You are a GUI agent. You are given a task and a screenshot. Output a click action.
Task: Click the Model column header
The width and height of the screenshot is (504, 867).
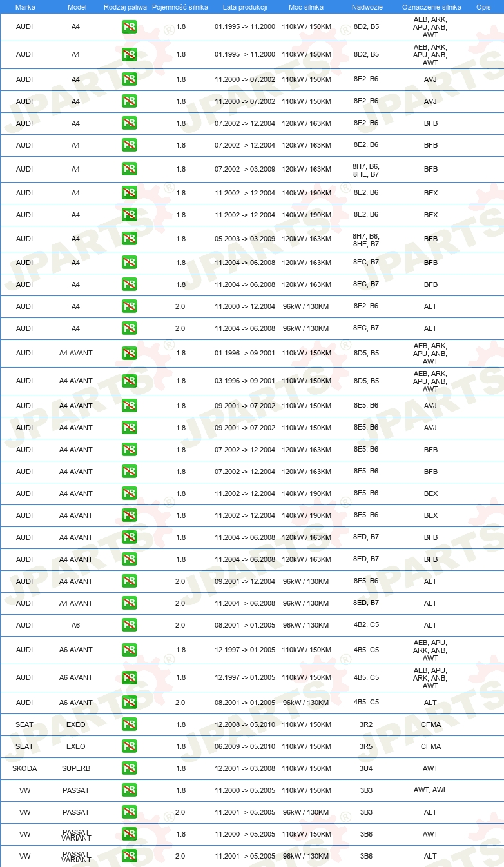[77, 6]
